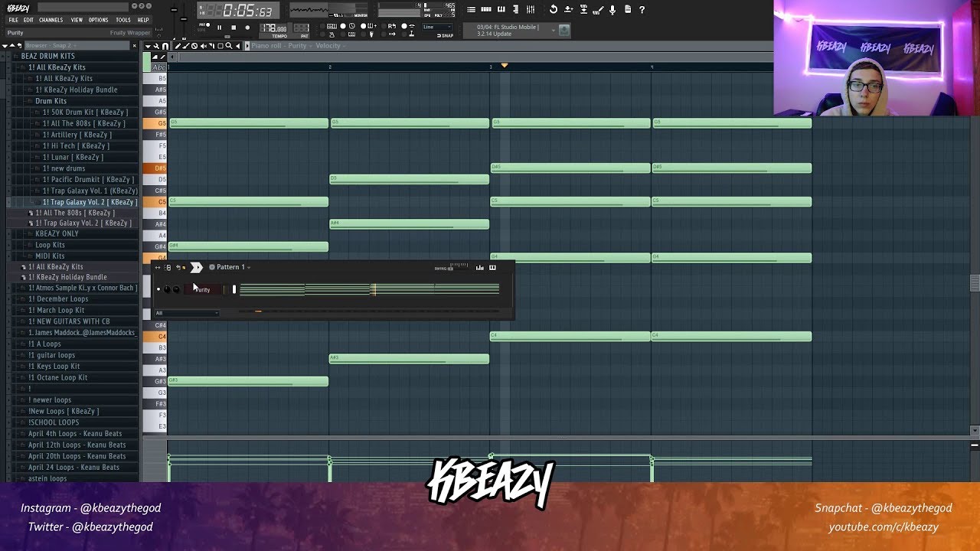The height and width of the screenshot is (551, 980).
Task: Click the Render export icon
Action: tap(583, 9)
